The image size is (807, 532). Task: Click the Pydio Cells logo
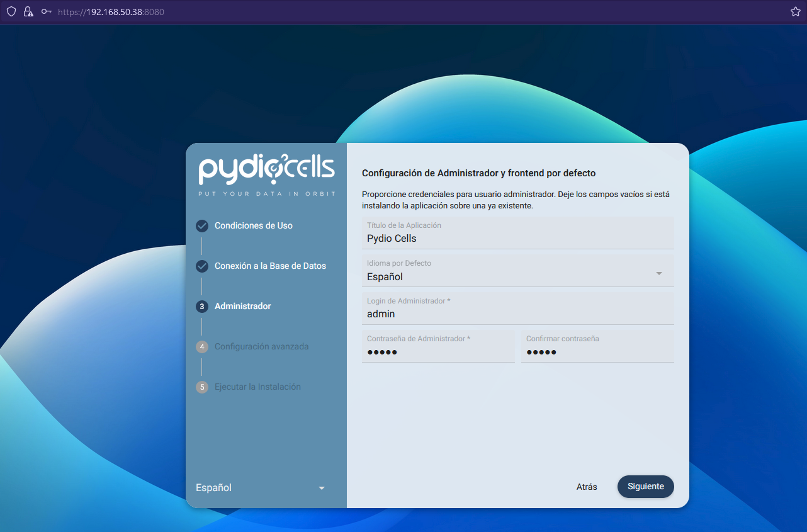[266, 169]
